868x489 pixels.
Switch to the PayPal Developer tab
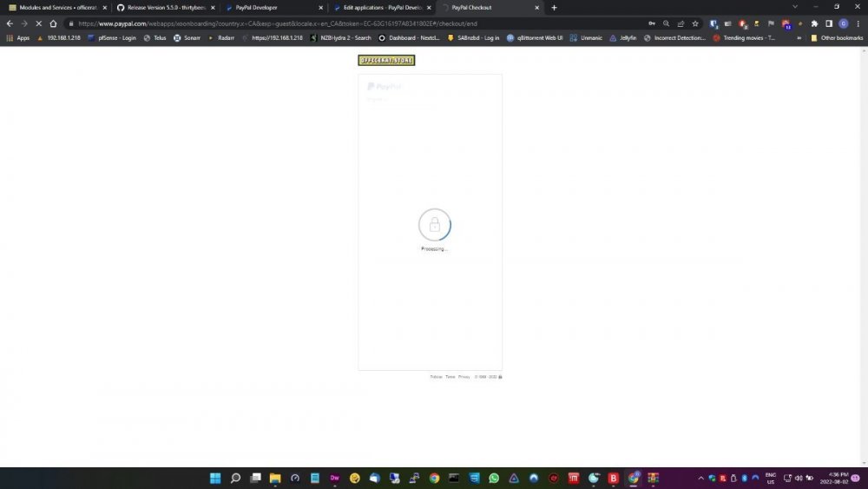256,7
